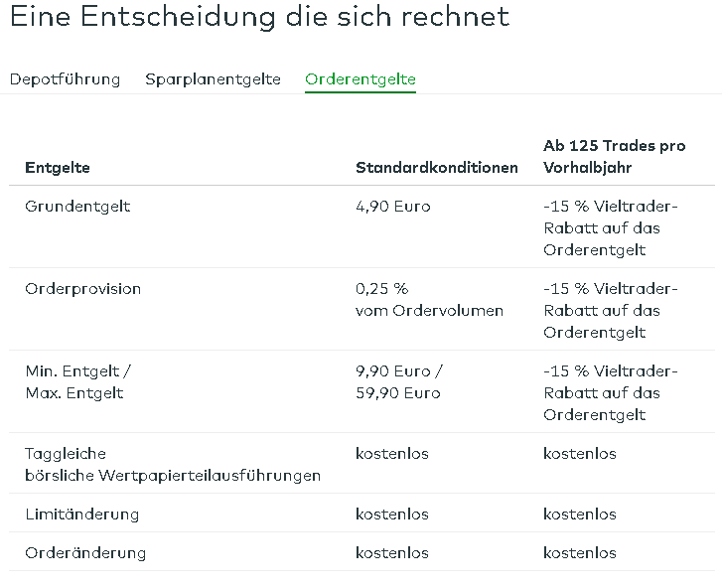Click the Entgelte column header
722x588 pixels.
click(58, 167)
